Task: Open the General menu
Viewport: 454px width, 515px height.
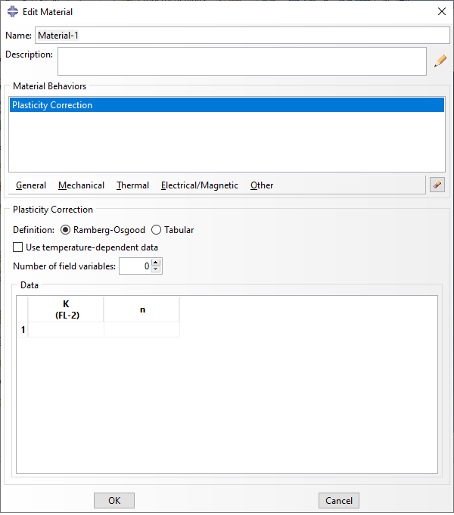Action: [x=31, y=185]
